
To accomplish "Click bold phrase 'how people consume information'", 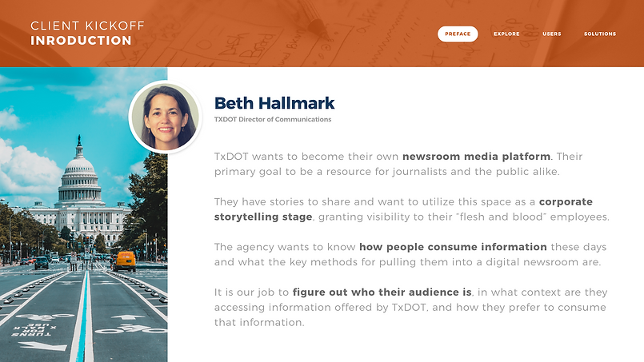I will (x=453, y=247).
